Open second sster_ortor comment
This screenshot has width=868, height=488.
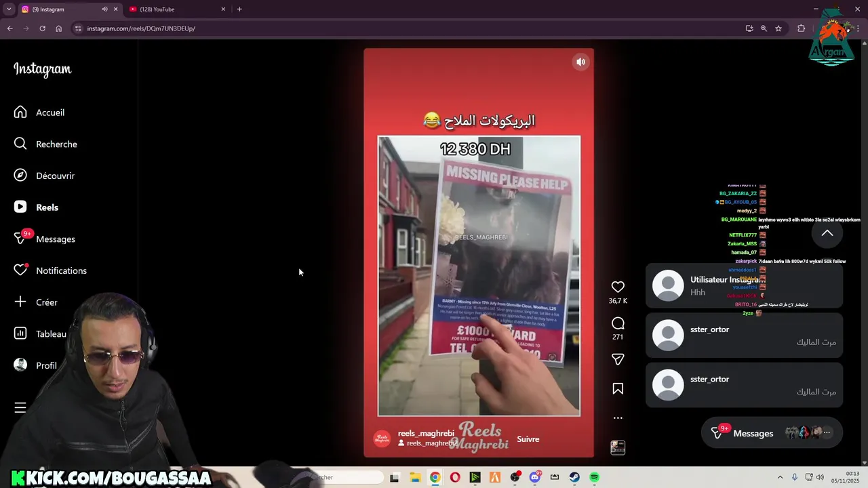click(x=744, y=385)
